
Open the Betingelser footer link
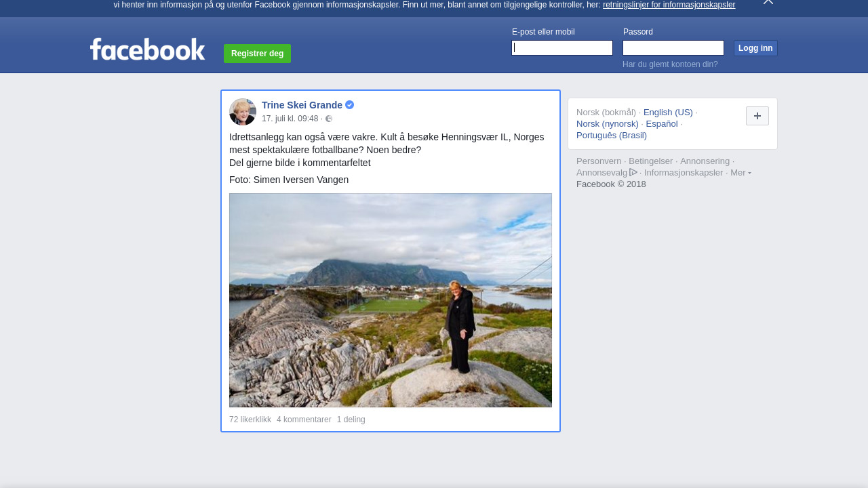pyautogui.click(x=651, y=161)
